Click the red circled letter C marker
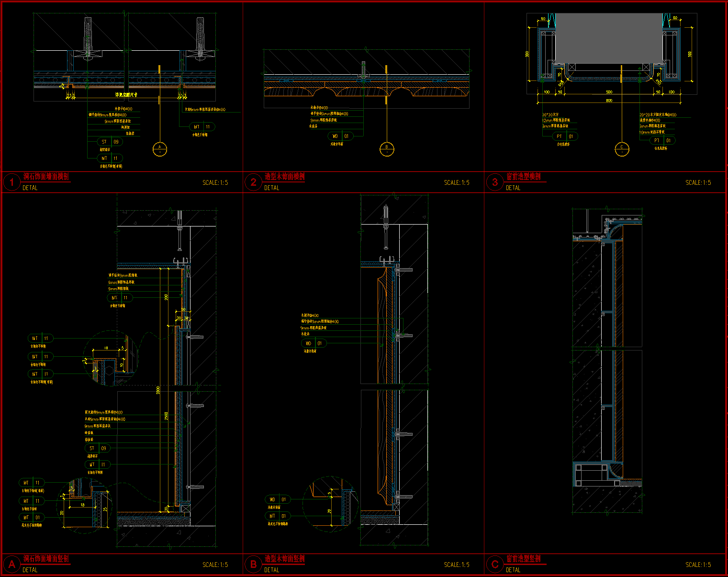Image resolution: width=728 pixels, height=577 pixels. (x=495, y=565)
